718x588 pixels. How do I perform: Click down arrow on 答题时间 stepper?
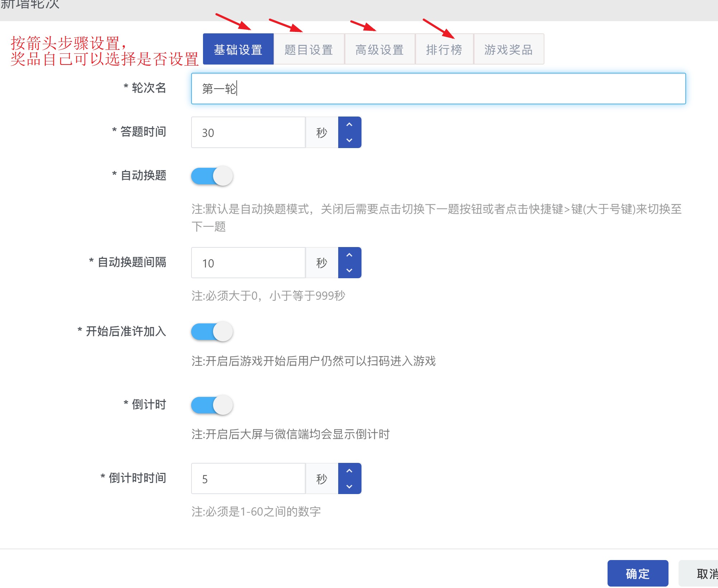[349, 140]
